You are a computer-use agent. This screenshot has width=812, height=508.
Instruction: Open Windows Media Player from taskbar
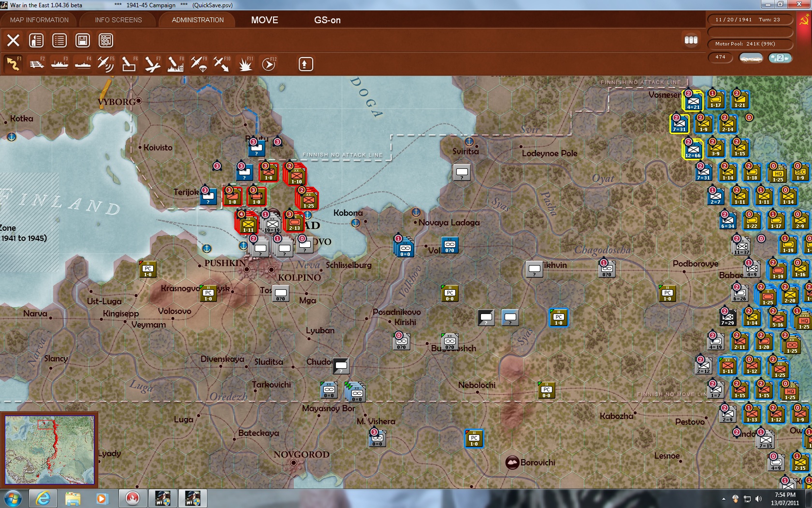coord(101,498)
